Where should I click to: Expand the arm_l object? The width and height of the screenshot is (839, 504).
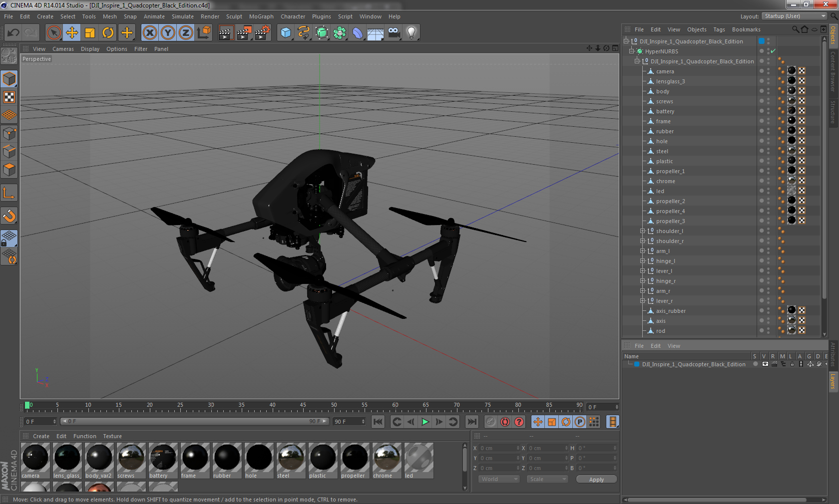(643, 251)
